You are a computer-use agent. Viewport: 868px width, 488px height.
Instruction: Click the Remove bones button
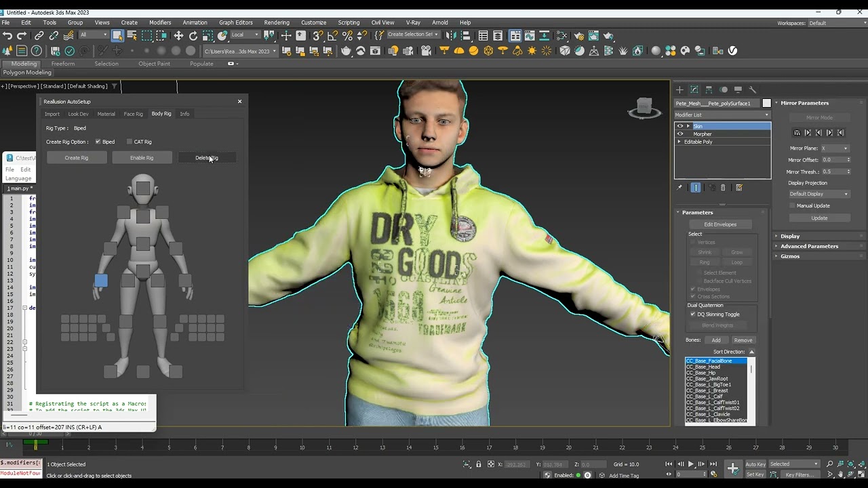743,340
